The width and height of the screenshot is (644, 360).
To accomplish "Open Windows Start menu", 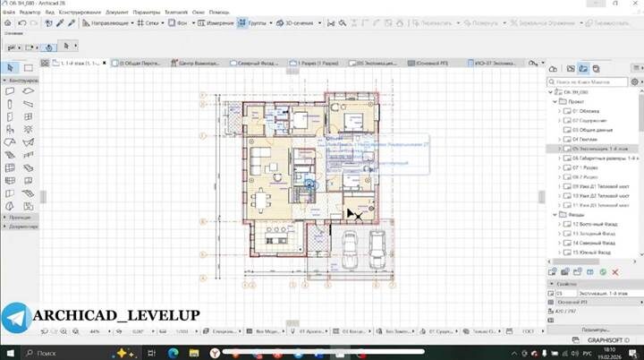I will (x=10, y=353).
